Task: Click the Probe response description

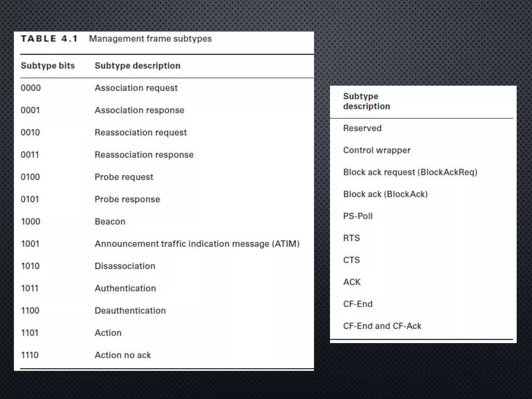Action: 127,199
